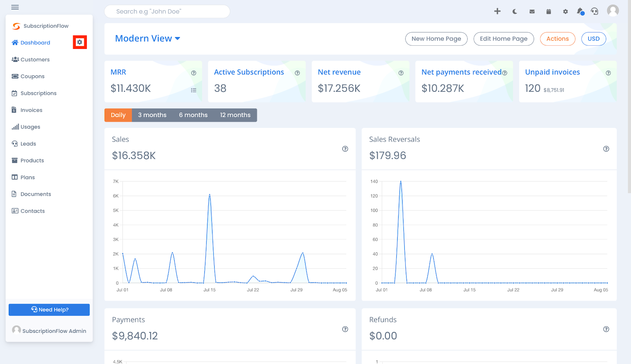Switch to the 3 months tab
This screenshot has height=364, width=631.
[x=152, y=115]
